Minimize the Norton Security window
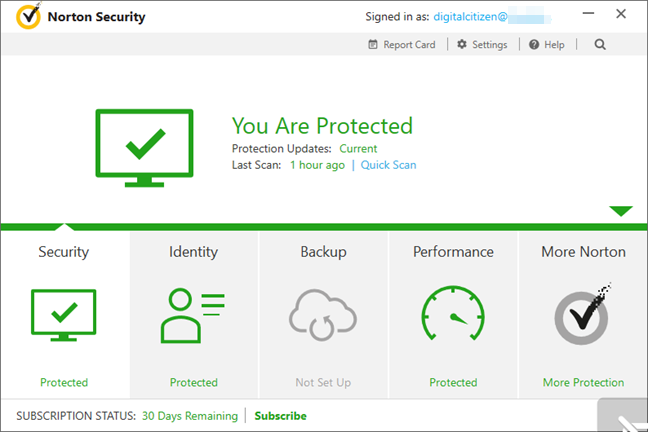Screen dimensions: 648x432 [588, 14]
